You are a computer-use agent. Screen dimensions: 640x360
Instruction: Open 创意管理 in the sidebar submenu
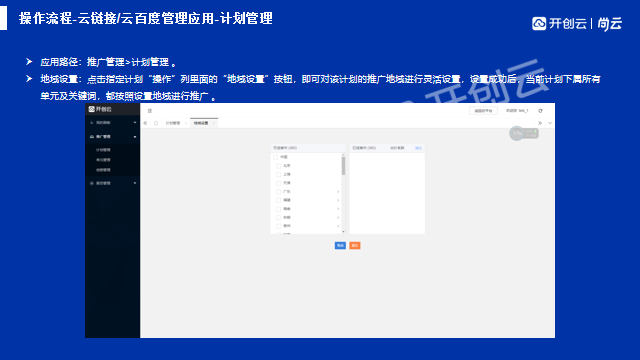point(103,170)
